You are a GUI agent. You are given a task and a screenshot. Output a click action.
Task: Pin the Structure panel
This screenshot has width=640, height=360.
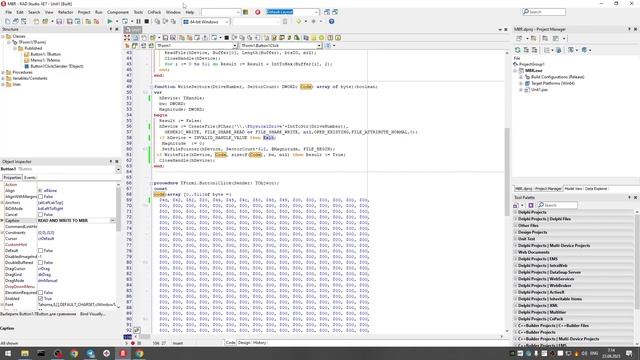point(111,29)
